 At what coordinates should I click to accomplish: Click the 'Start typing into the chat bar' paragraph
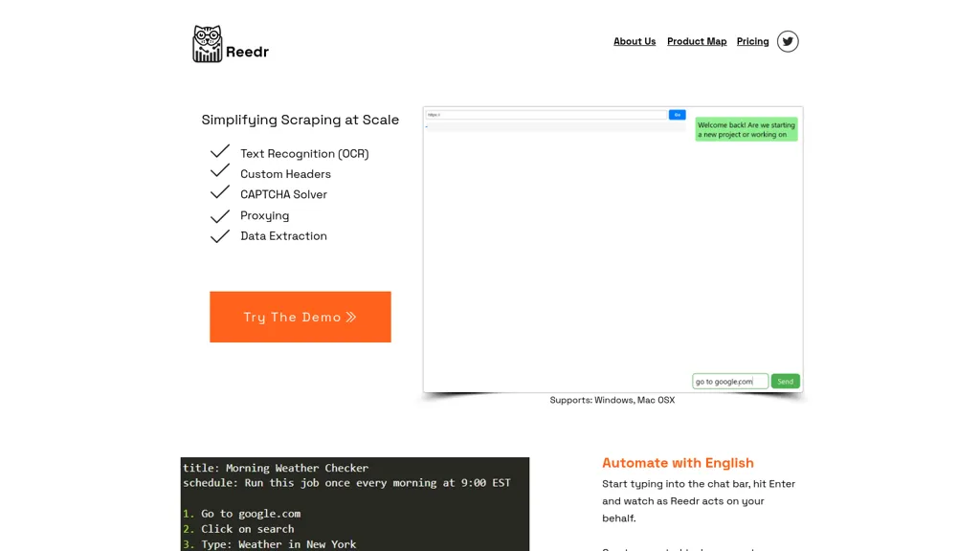[x=699, y=501]
